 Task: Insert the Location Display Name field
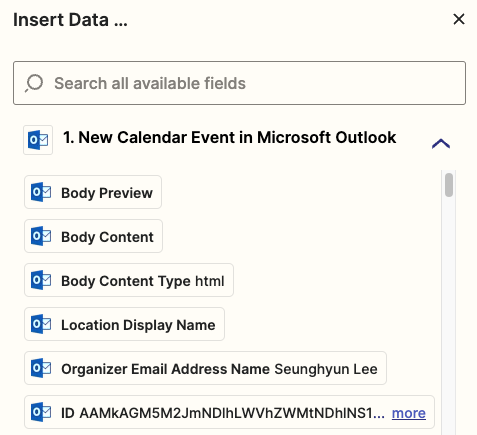pyautogui.click(x=124, y=324)
